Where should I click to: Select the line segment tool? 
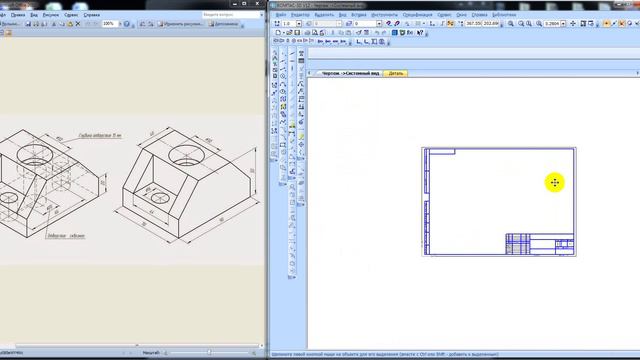click(x=283, y=68)
